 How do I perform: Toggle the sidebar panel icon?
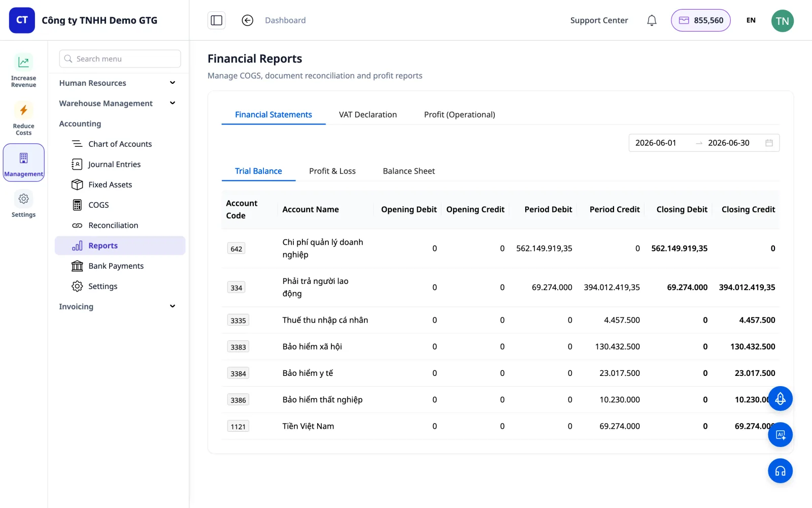pyautogui.click(x=217, y=20)
